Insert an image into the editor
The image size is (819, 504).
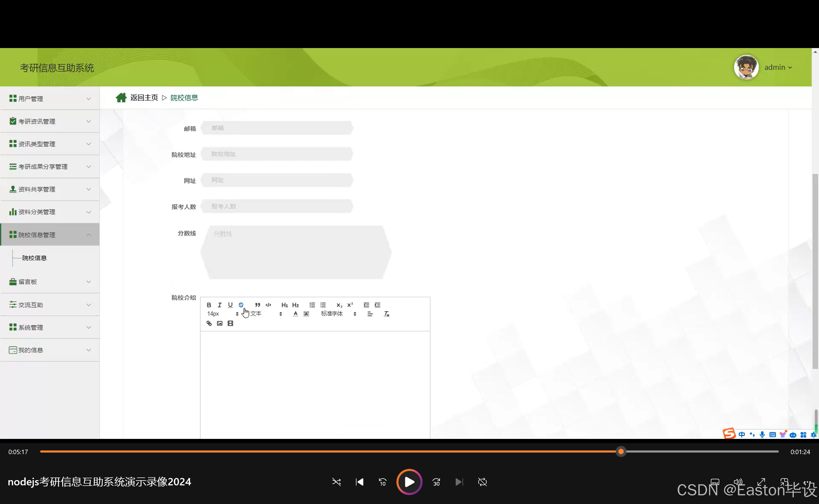[x=220, y=323]
